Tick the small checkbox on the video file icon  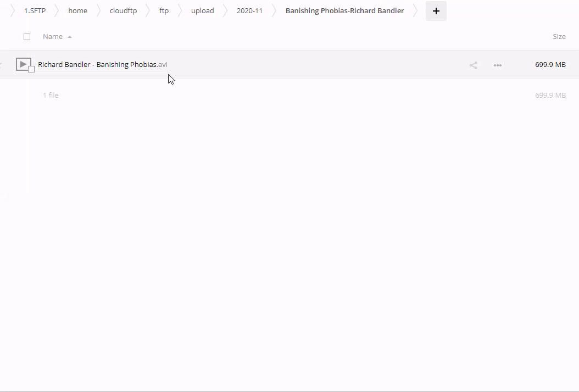(x=31, y=69)
